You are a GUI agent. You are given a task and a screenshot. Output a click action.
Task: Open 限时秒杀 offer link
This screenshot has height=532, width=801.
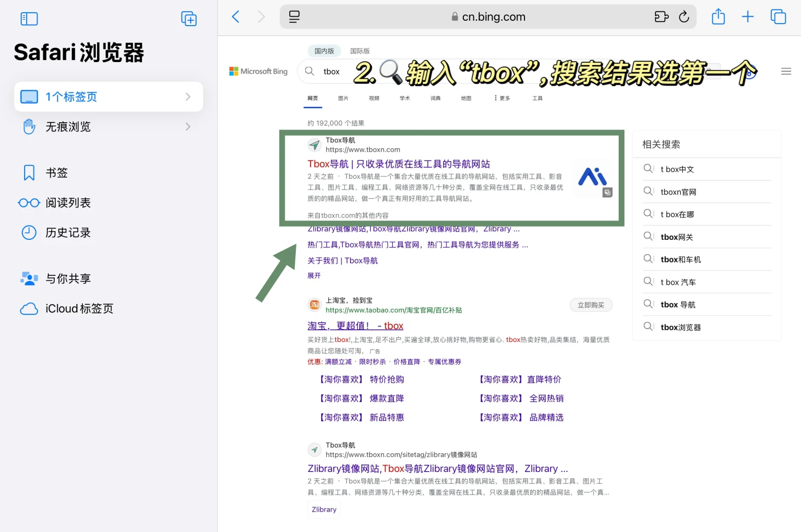click(x=373, y=362)
